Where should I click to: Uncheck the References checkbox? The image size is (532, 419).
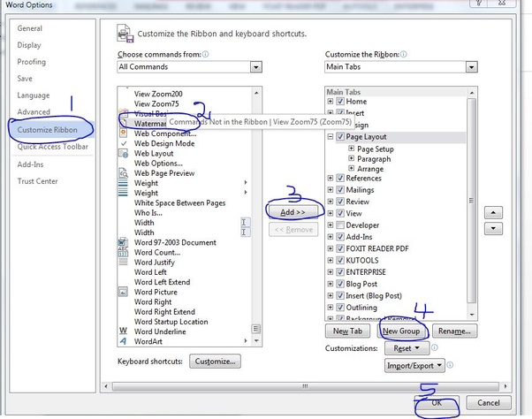(340, 178)
